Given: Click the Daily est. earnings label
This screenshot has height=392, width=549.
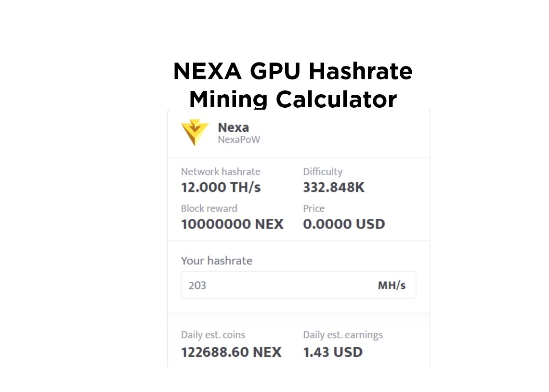Looking at the screenshot, I should (x=342, y=335).
